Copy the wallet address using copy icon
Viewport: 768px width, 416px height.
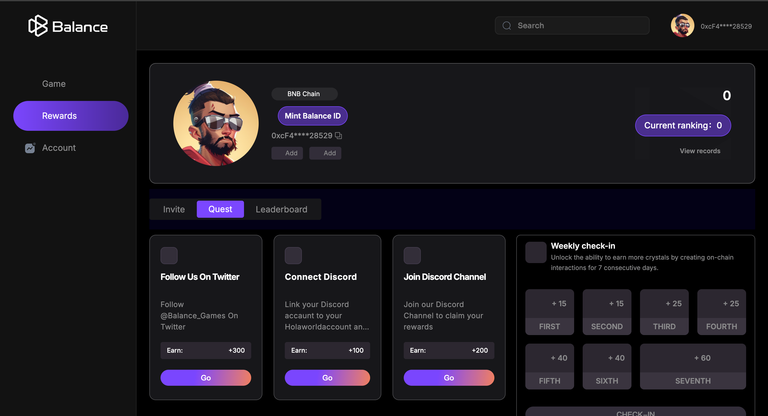[x=338, y=136]
